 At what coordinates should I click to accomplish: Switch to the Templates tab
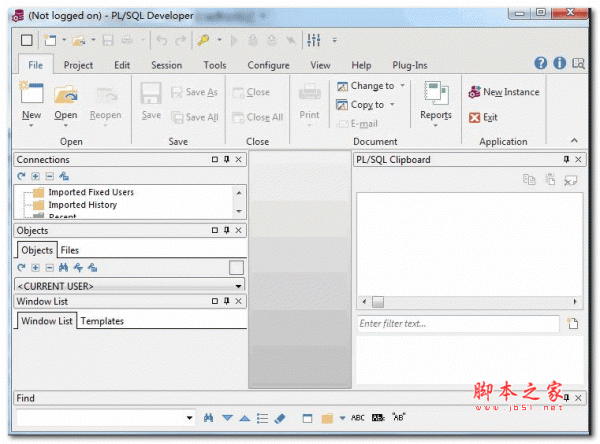pos(102,321)
